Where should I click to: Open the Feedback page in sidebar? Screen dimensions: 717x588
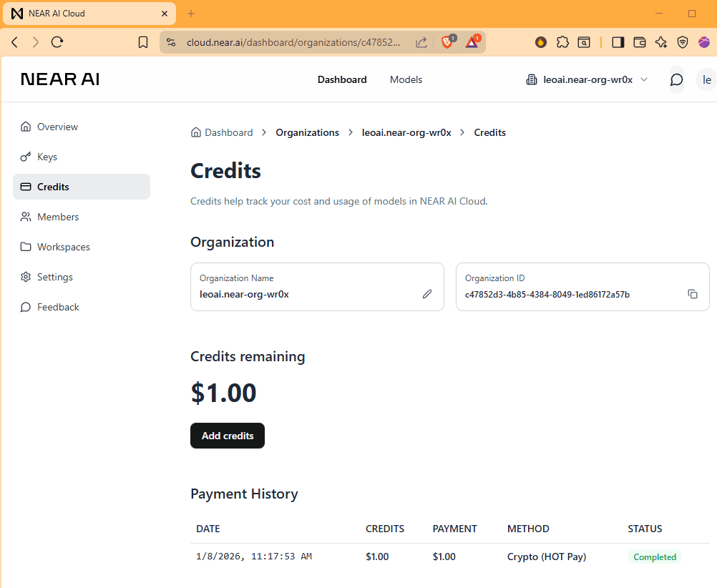pos(57,307)
